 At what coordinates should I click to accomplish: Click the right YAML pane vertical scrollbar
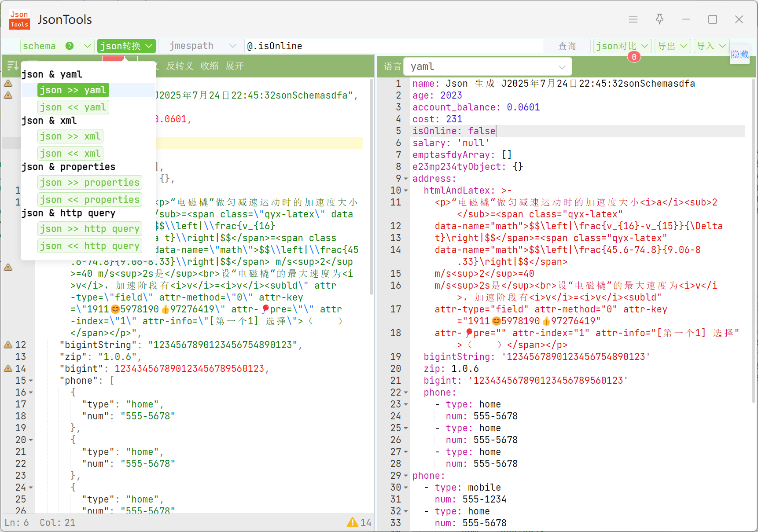tap(753, 241)
